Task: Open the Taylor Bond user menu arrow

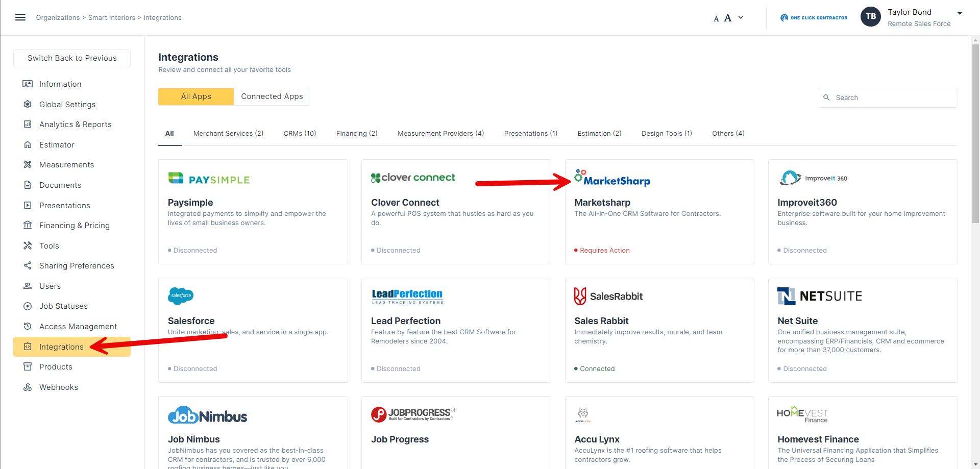Action: 960,13
